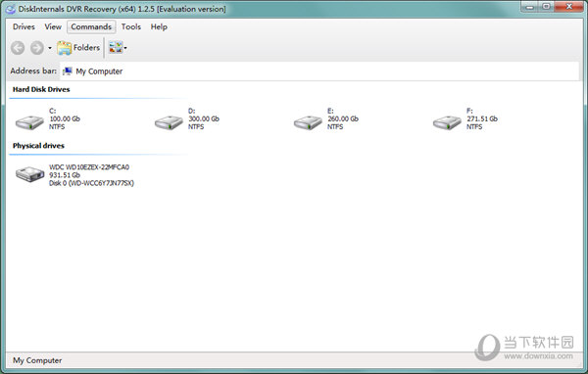Click the C: 100.00 Gb label

click(x=65, y=118)
